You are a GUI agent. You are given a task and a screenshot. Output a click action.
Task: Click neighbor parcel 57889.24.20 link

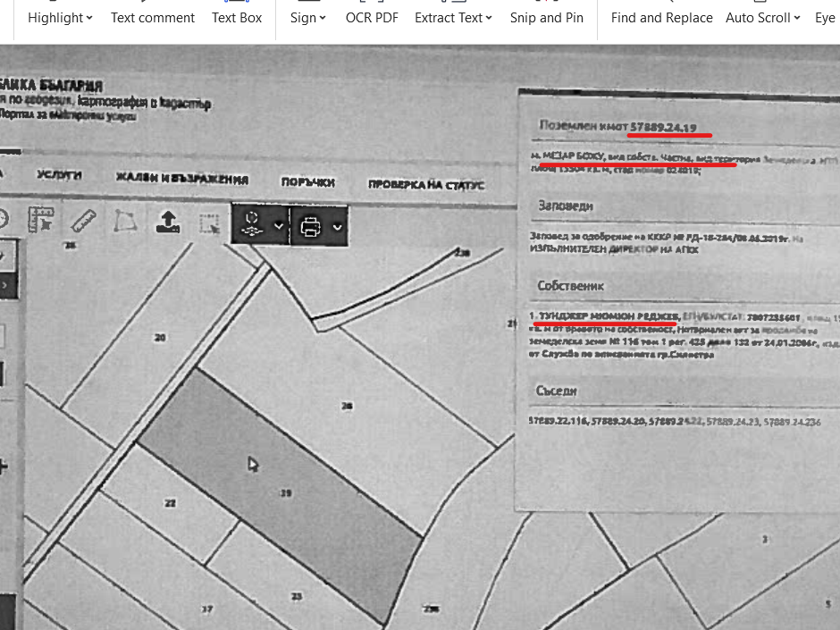pyautogui.click(x=618, y=421)
